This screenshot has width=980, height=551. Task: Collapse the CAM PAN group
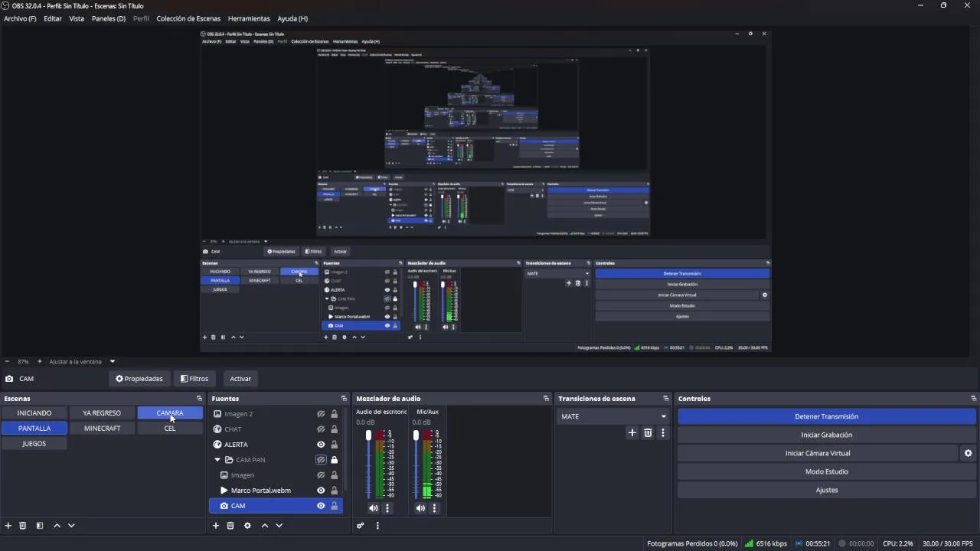click(x=217, y=460)
